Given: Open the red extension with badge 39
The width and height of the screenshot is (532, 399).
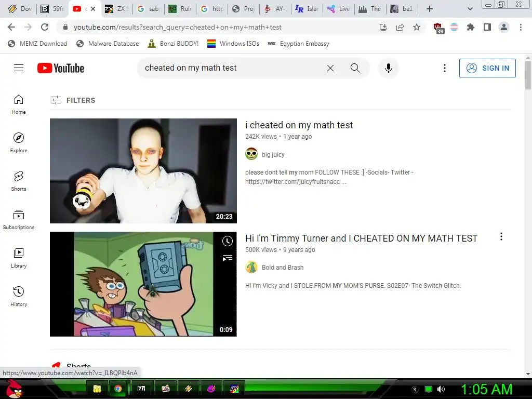Looking at the screenshot, I should (438, 28).
